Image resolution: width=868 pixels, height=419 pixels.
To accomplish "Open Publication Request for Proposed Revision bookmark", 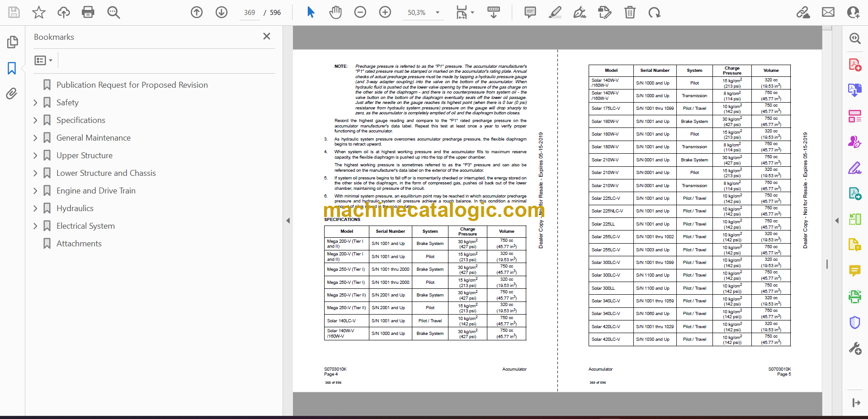I will 132,85.
